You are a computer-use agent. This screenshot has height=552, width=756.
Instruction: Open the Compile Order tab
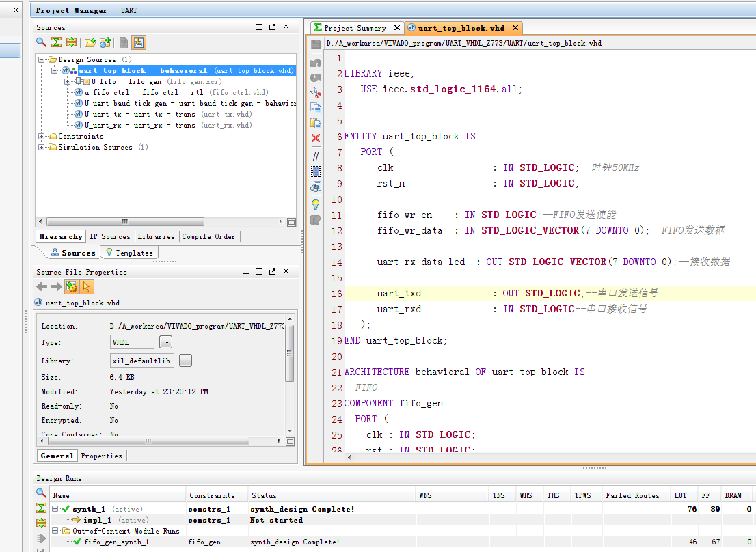208,236
